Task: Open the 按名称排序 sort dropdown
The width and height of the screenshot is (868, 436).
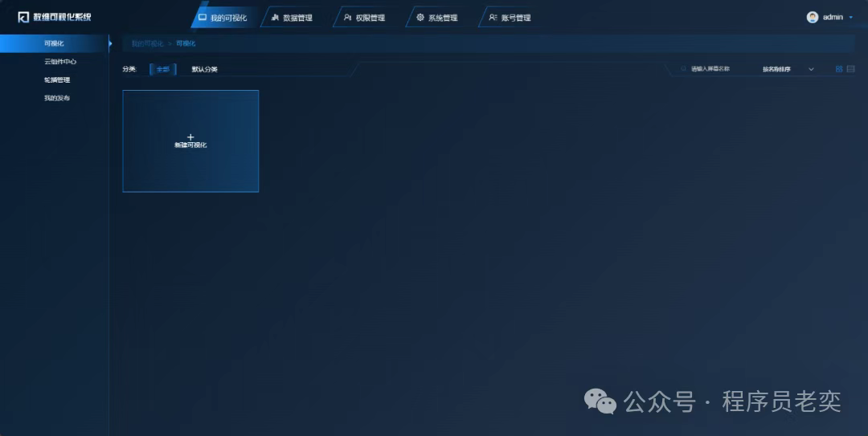Action: tap(788, 69)
